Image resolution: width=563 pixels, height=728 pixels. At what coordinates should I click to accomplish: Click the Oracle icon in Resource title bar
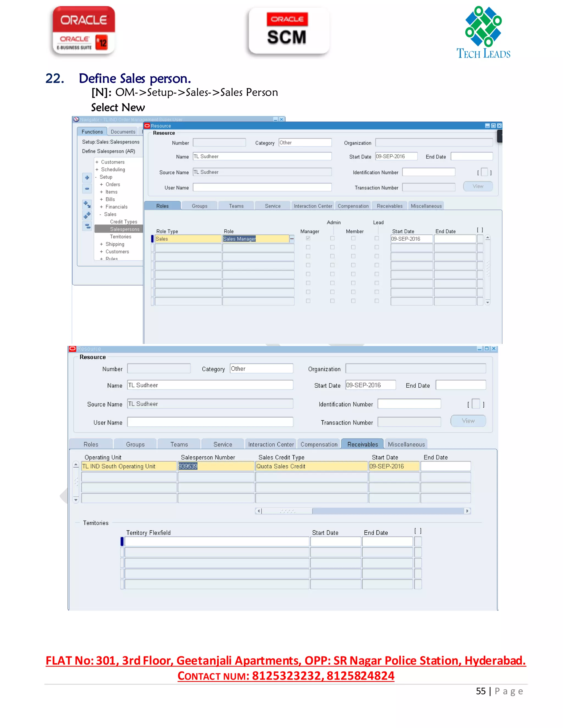click(x=147, y=126)
